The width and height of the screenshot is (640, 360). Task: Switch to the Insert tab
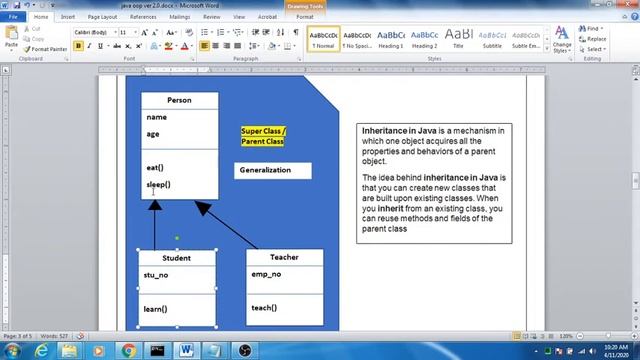point(68,17)
